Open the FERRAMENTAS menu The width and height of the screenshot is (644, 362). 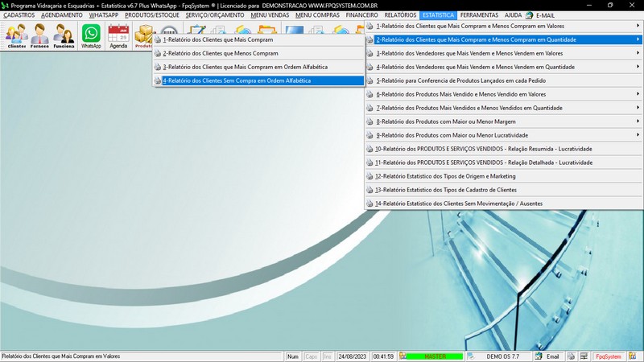[x=479, y=15]
